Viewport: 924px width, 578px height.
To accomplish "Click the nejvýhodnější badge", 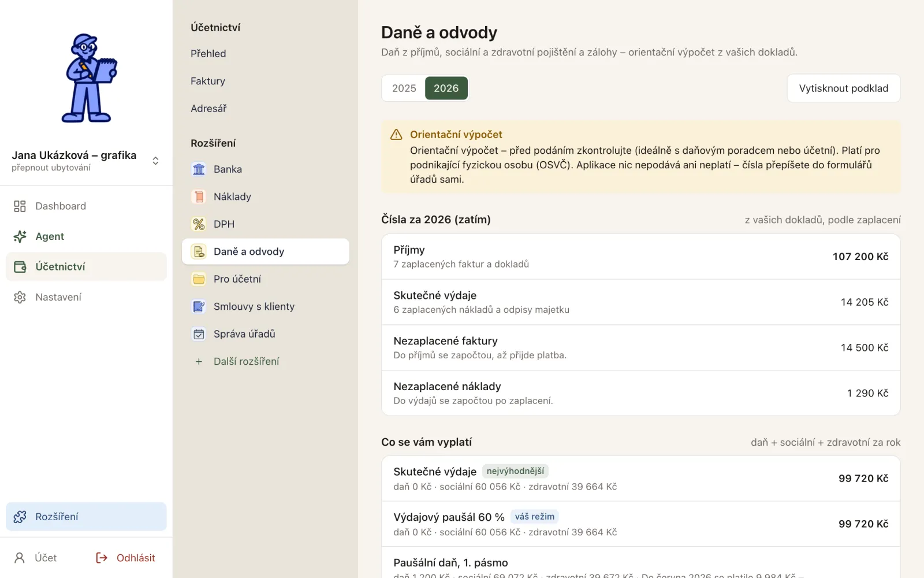I will click(x=515, y=471).
